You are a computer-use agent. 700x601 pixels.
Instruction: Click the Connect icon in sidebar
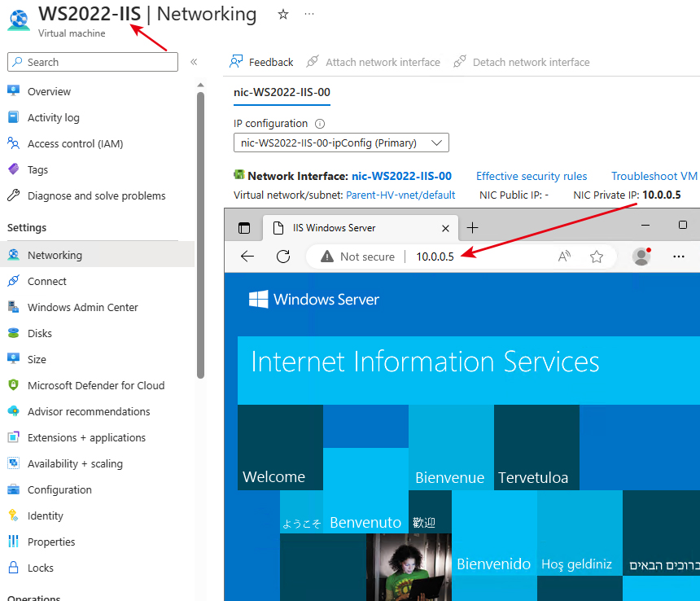[x=13, y=281]
